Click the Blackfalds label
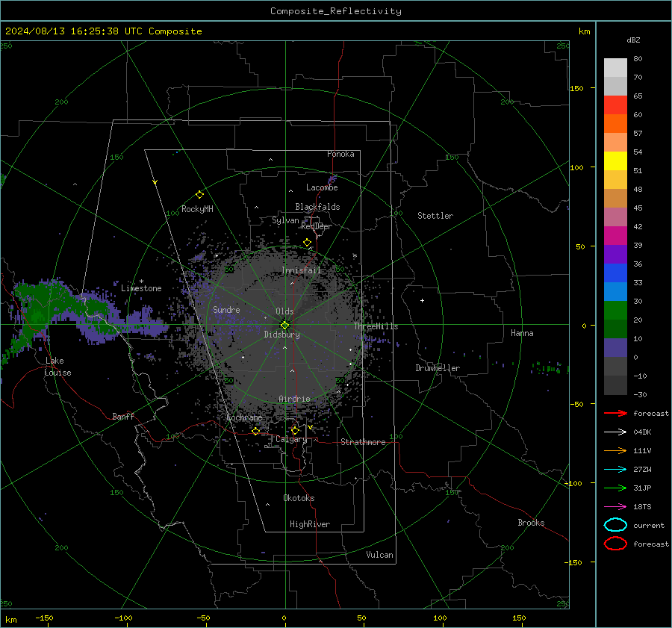Viewport: 672px width, 628px height. pyautogui.click(x=317, y=207)
